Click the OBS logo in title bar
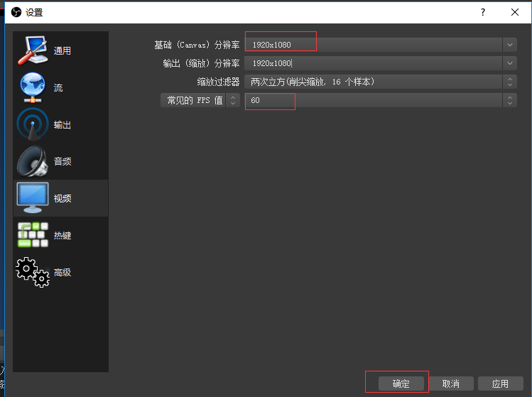Image resolution: width=532 pixels, height=397 pixels. [16, 13]
